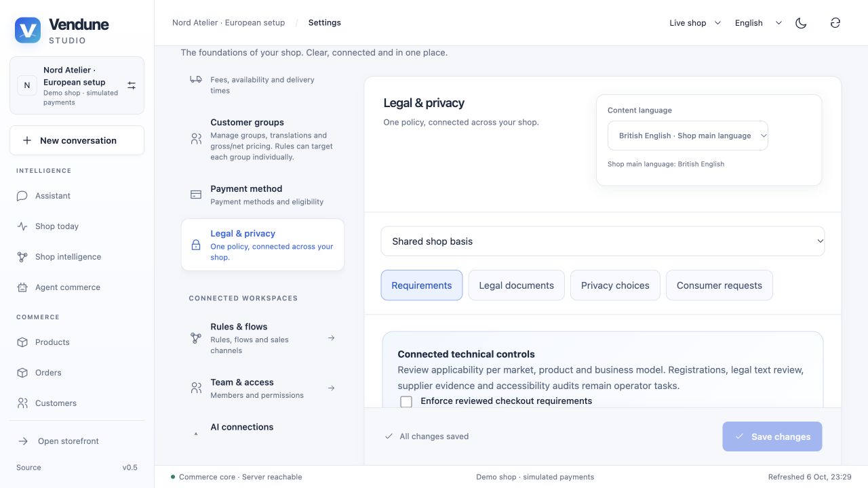Screen dimensions: 868x488
Task: Open Content language British English dropdown
Action: click(x=688, y=136)
